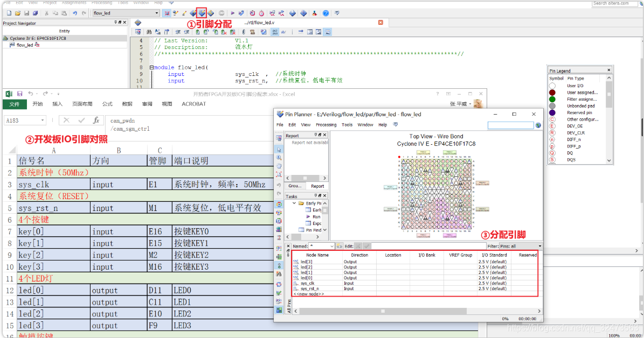Screen dimensions: 644x338
Task: Click the Stop processing icon in Quartus toolbar
Action: (222, 13)
